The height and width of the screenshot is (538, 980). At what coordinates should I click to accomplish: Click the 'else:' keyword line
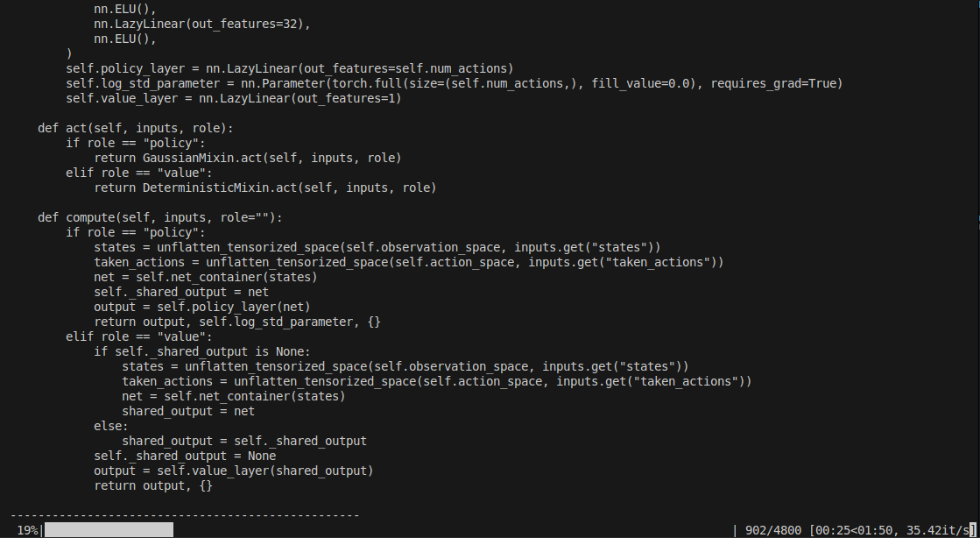(x=111, y=426)
